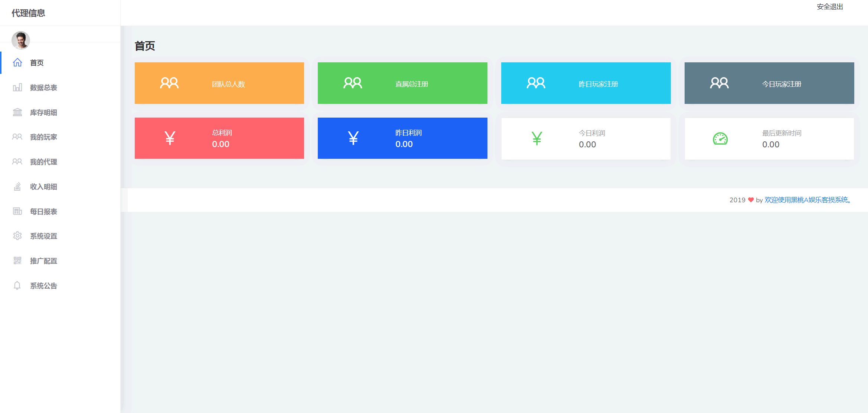Click the users icon beside 我的玩家
Viewport: 868px width, 413px height.
tap(17, 137)
